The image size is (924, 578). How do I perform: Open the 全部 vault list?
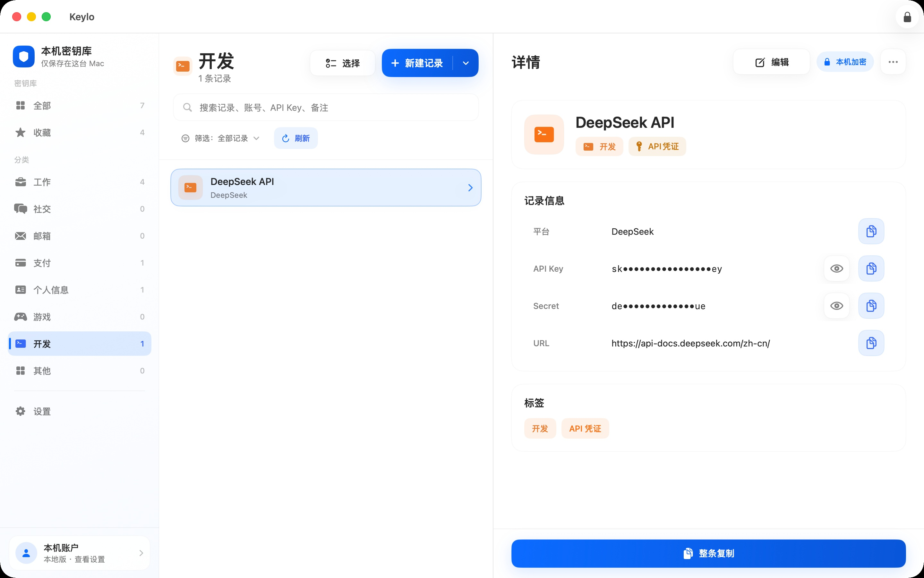pos(80,106)
